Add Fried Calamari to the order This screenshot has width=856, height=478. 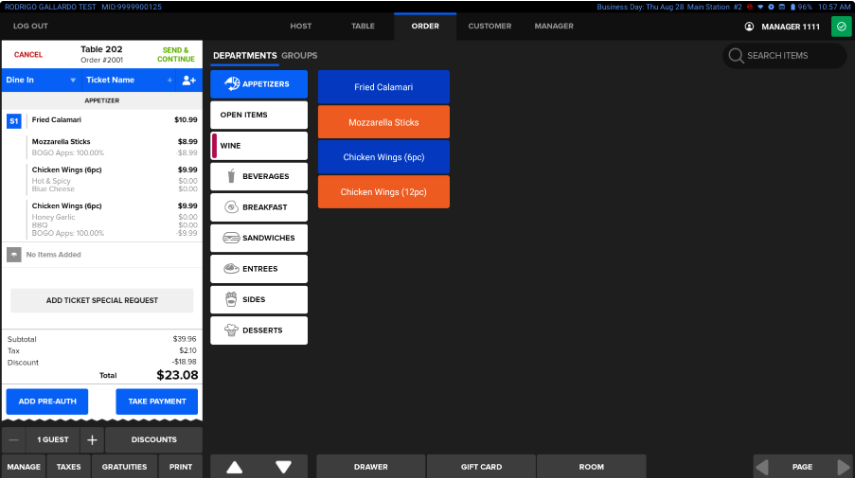point(384,87)
